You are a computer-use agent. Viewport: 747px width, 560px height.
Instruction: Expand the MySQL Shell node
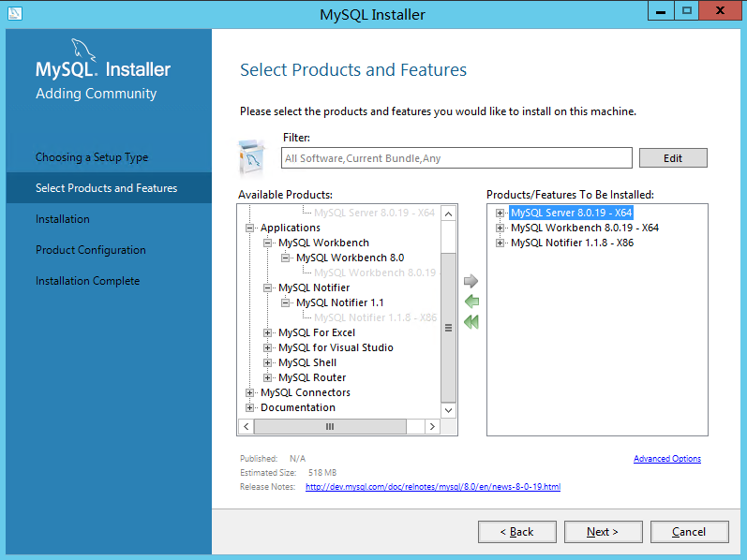point(267,362)
